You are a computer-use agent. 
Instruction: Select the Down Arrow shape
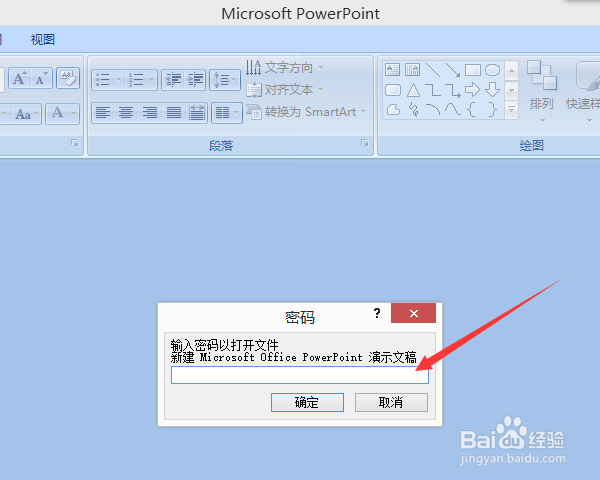click(492, 90)
